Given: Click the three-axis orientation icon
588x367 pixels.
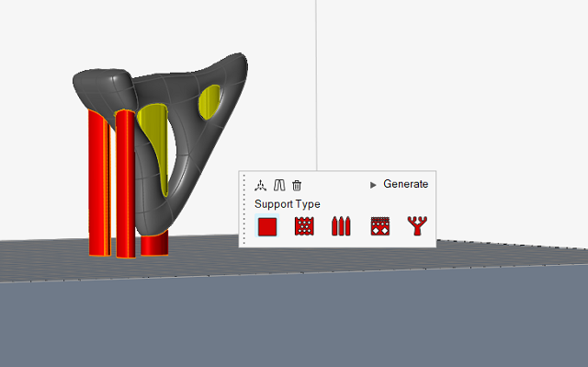Looking at the screenshot, I should point(260,185).
